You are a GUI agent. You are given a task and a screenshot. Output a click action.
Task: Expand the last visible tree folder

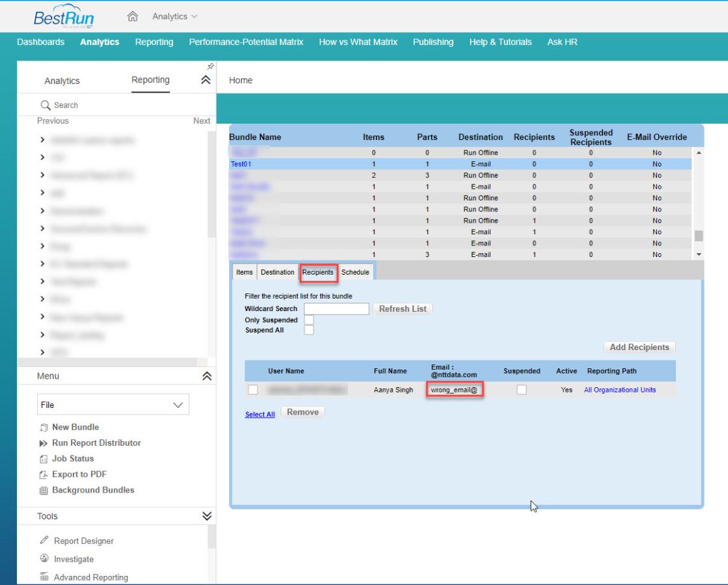[42, 352]
